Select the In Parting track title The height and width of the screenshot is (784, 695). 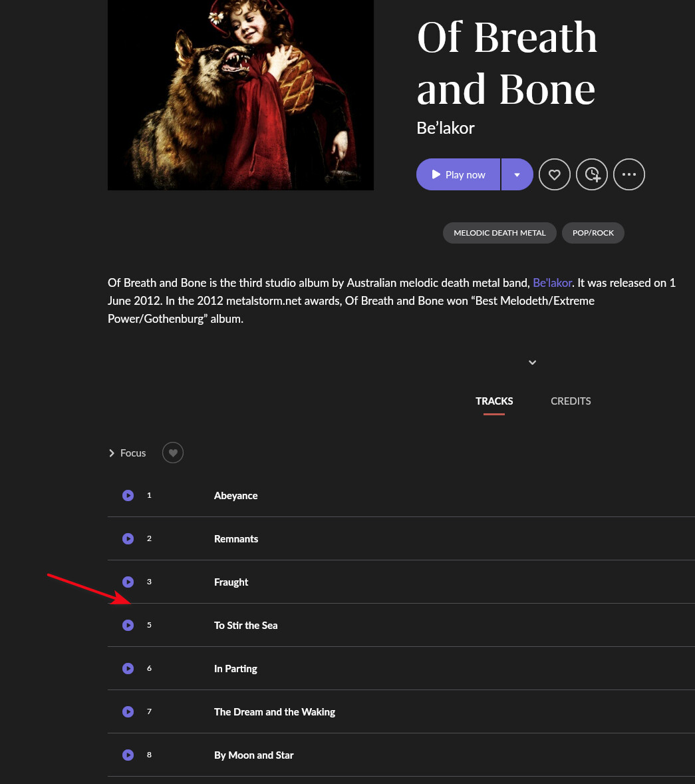[235, 668]
